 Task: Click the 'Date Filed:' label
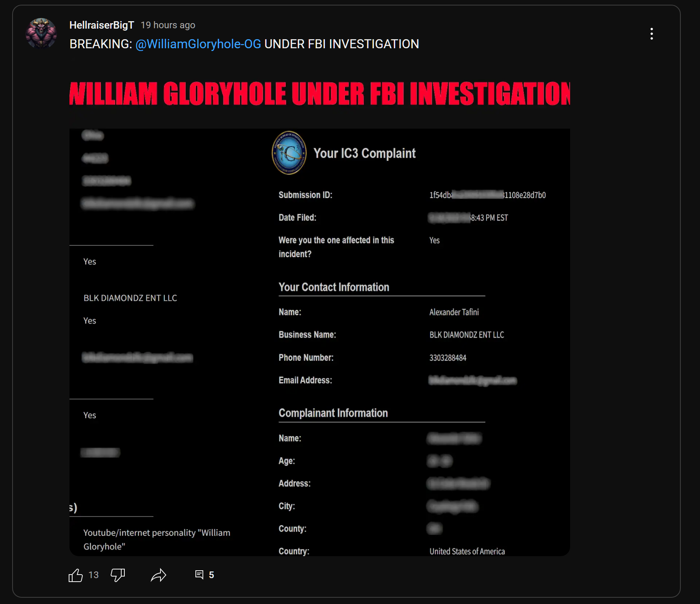pos(297,218)
